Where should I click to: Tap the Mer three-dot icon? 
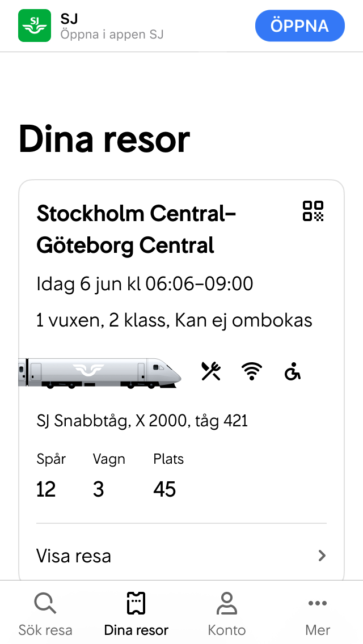click(x=317, y=604)
